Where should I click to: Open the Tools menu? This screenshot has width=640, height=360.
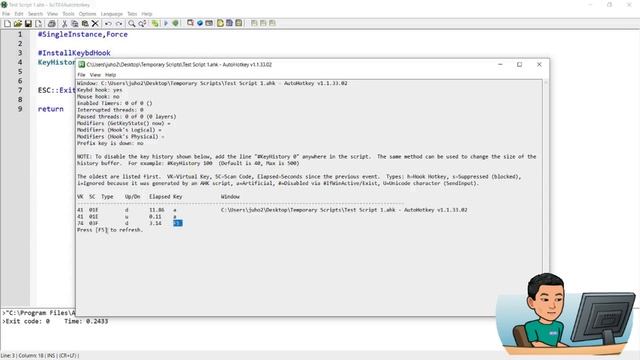point(68,14)
